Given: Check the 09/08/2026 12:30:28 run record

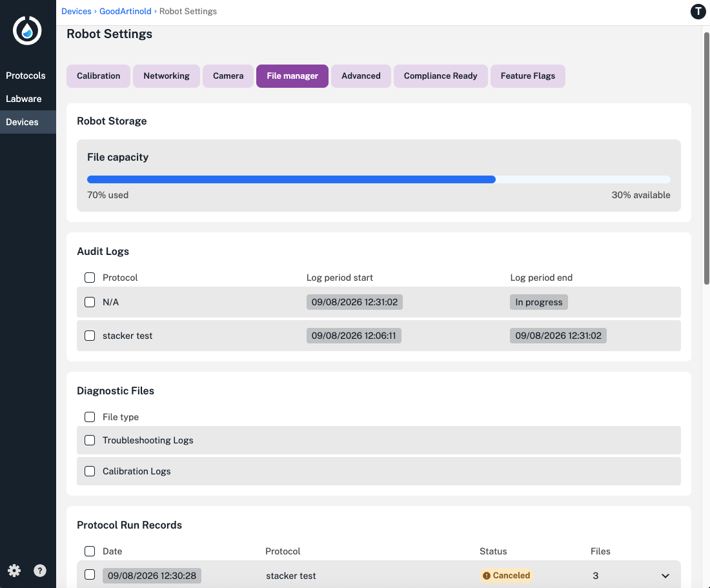Looking at the screenshot, I should [x=90, y=574].
